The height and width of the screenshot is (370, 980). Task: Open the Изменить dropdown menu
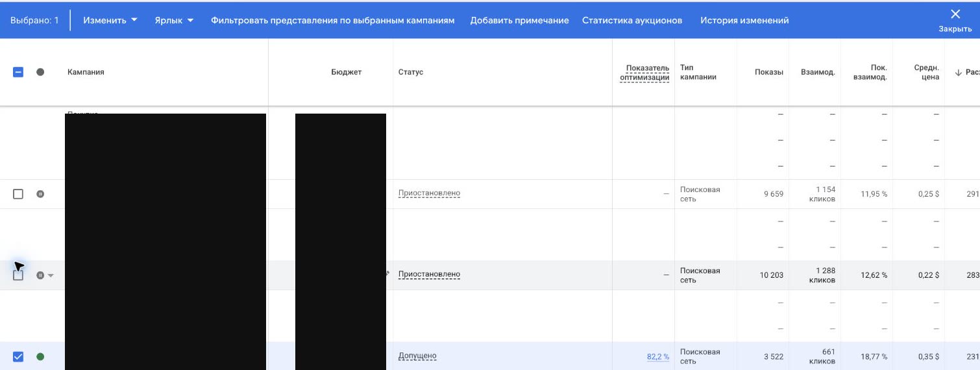point(110,20)
